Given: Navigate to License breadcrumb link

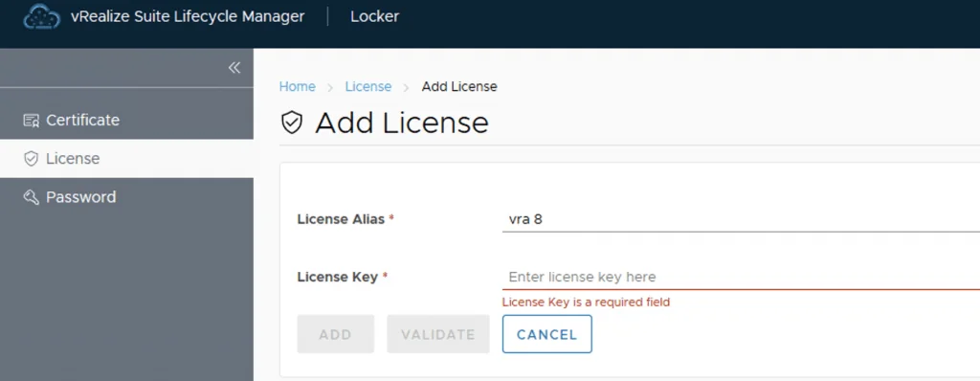Looking at the screenshot, I should tap(368, 87).
